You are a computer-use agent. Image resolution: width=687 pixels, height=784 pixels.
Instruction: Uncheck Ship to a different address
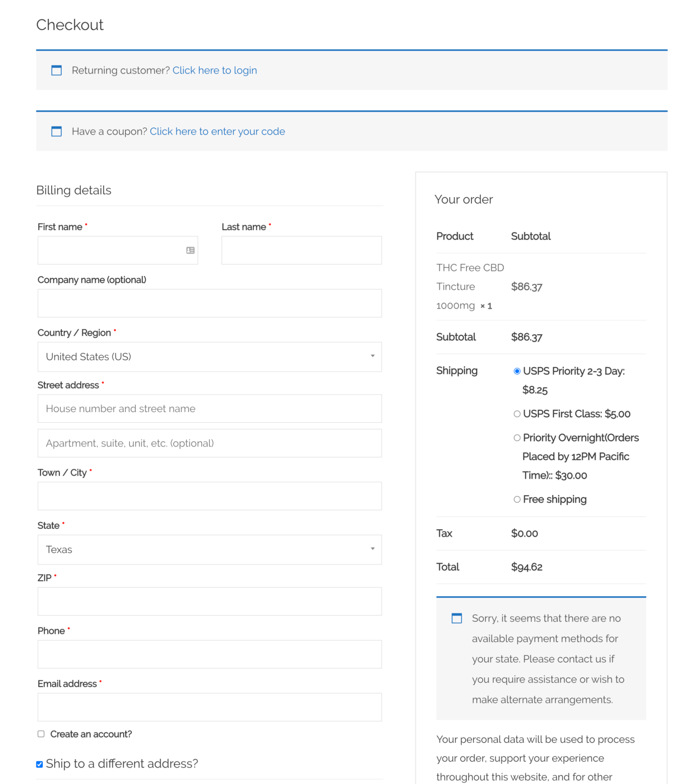(x=39, y=764)
